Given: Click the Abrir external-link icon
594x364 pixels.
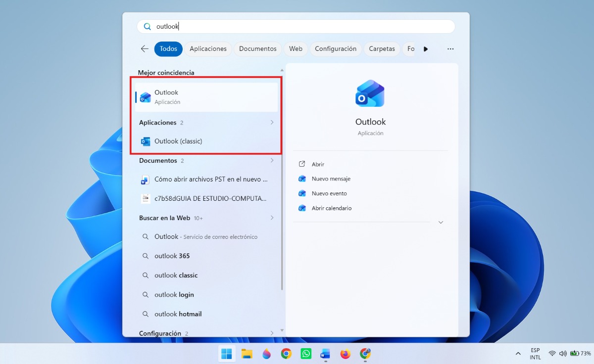Looking at the screenshot, I should tap(302, 164).
